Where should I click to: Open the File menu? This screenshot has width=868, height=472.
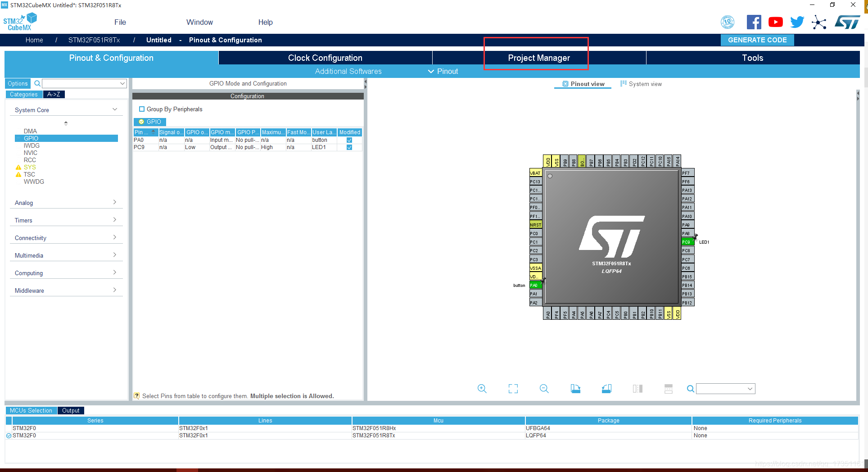point(120,22)
